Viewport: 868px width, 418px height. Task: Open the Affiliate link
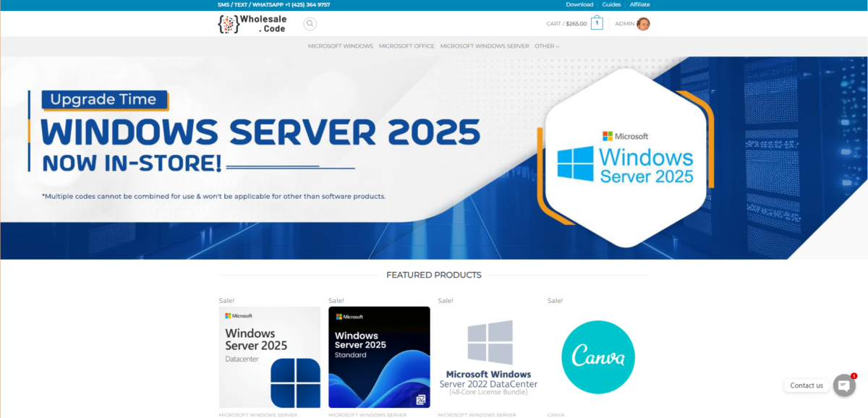(x=639, y=4)
